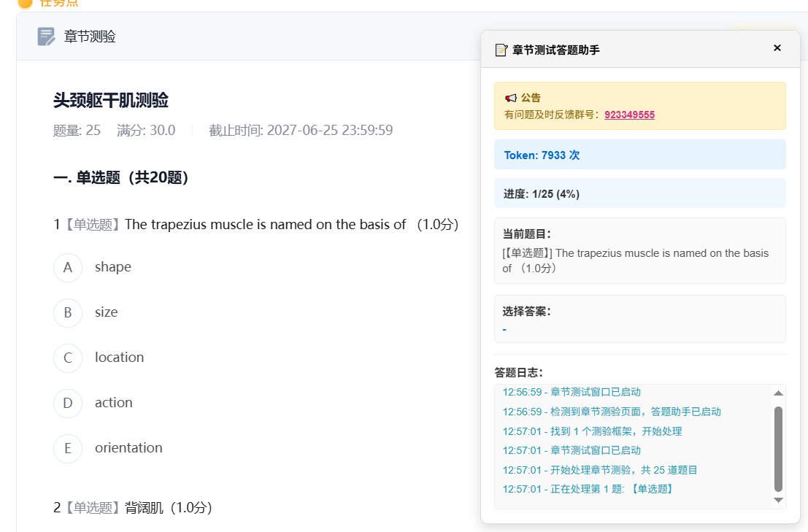Image resolution: width=808 pixels, height=532 pixels.
Task: Click the 章节测验 header title
Action: click(90, 36)
